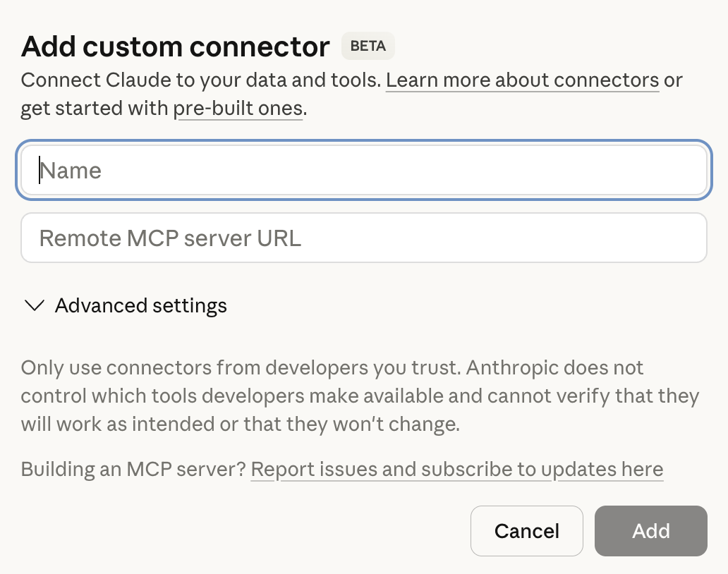Collapse the Advanced settings disclosure arrow

tap(34, 306)
